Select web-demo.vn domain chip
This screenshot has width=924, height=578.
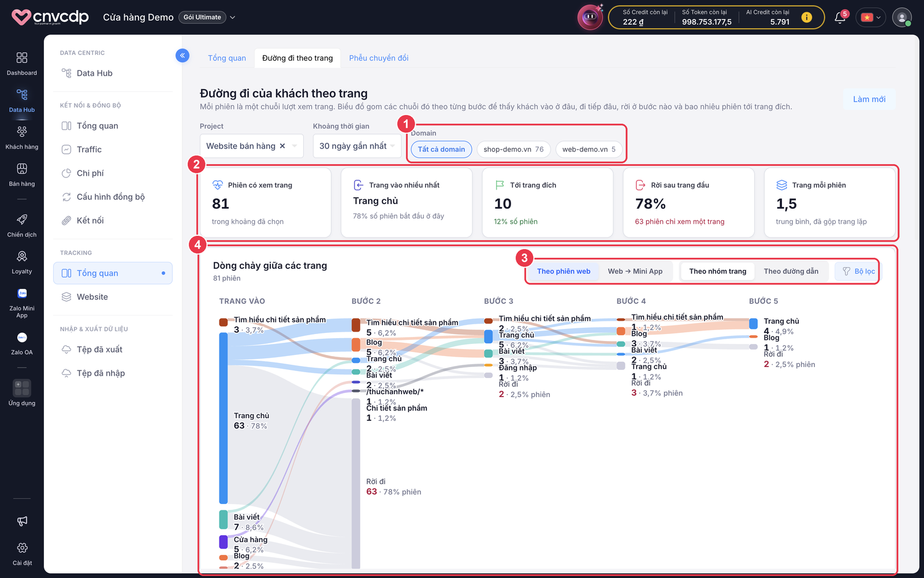(x=589, y=149)
